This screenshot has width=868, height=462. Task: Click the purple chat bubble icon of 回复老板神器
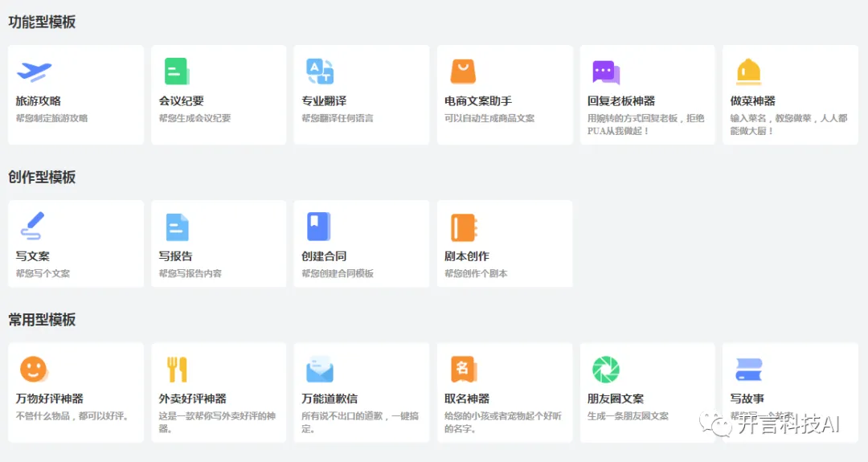606,72
